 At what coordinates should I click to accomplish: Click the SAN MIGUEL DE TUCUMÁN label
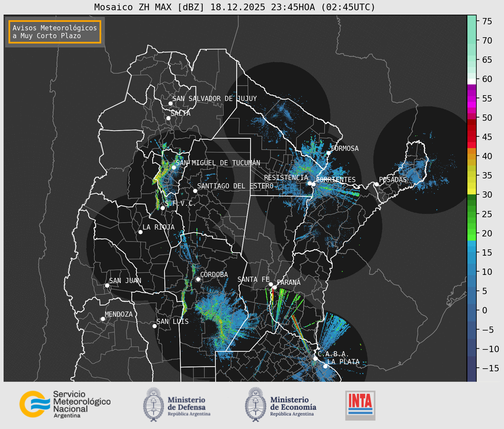pos(218,163)
